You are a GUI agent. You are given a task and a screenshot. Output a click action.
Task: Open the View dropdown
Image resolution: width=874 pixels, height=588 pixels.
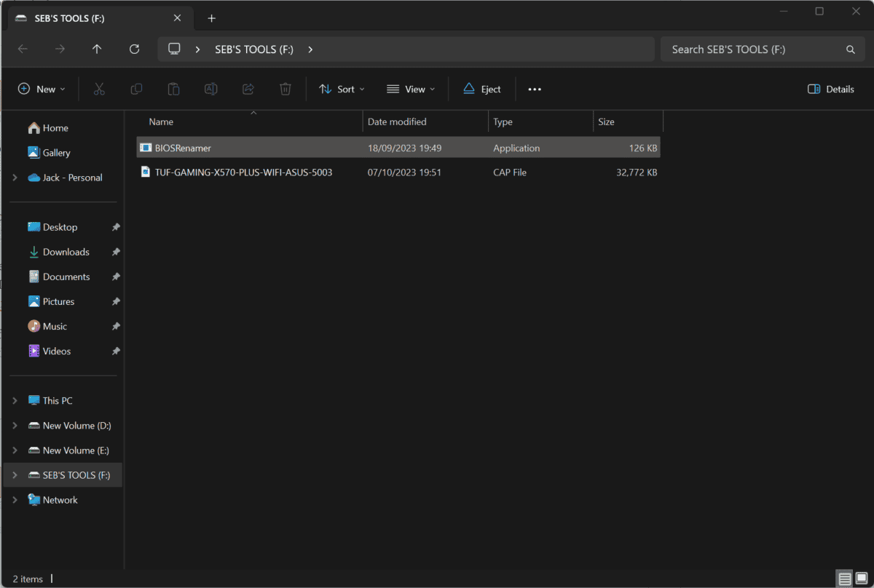pos(410,89)
